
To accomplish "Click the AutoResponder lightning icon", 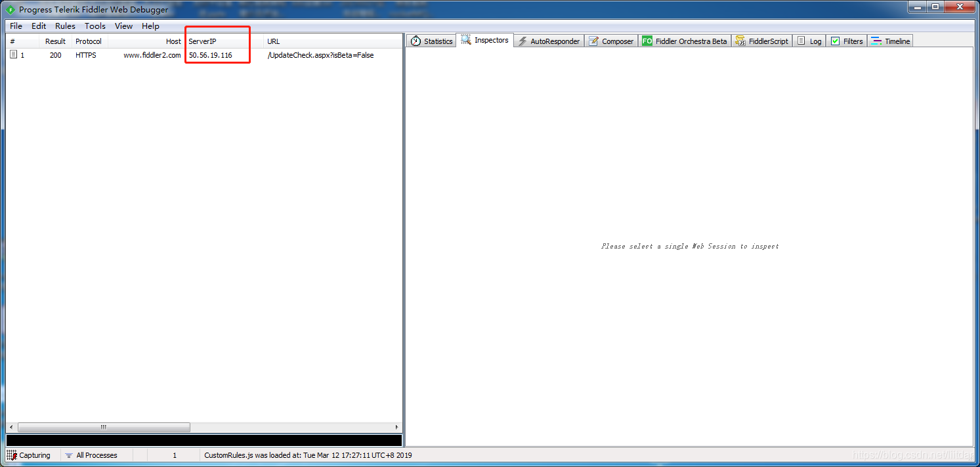I will (x=522, y=41).
